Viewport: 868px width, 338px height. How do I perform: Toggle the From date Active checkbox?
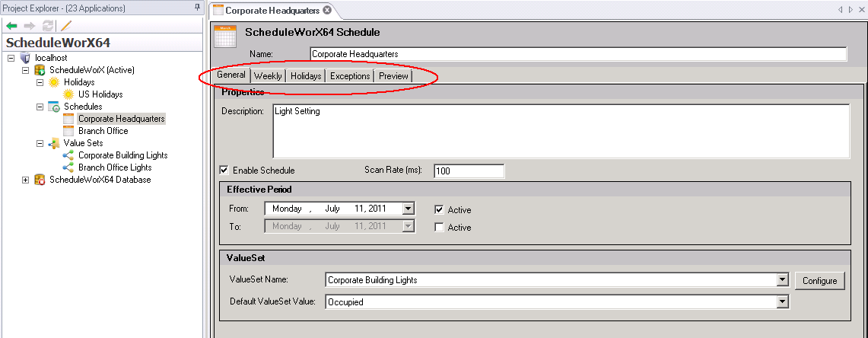tap(439, 209)
